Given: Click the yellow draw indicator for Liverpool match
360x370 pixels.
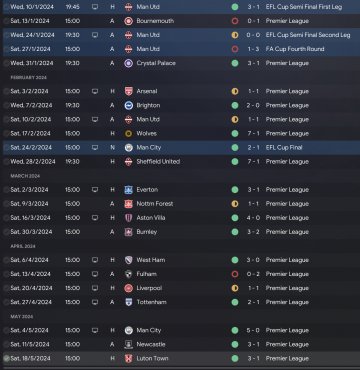Looking at the screenshot, I should pyautogui.click(x=235, y=288).
